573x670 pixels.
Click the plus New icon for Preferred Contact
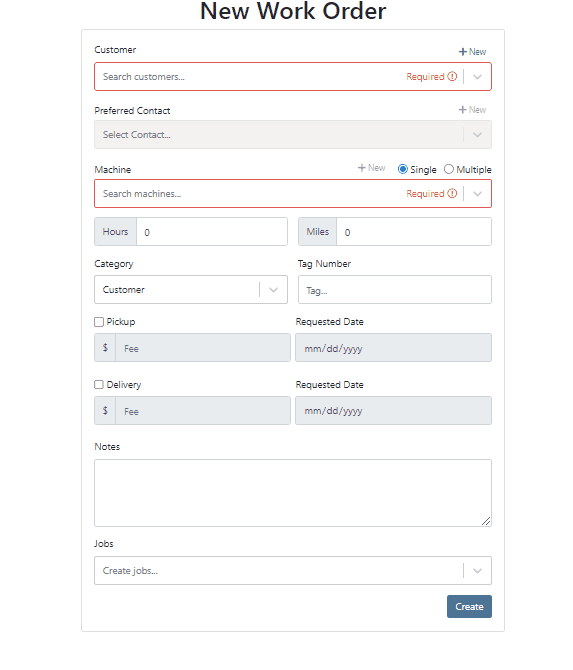tap(462, 110)
